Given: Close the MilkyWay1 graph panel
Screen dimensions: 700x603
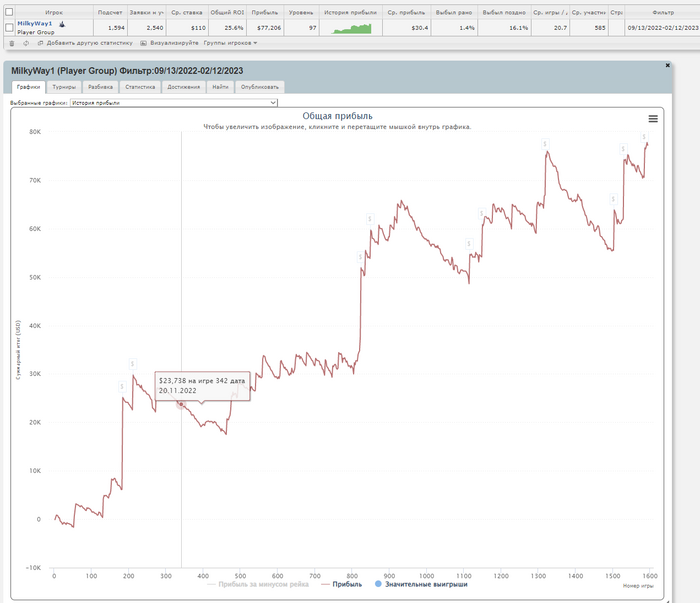Looking at the screenshot, I should coord(667,65).
